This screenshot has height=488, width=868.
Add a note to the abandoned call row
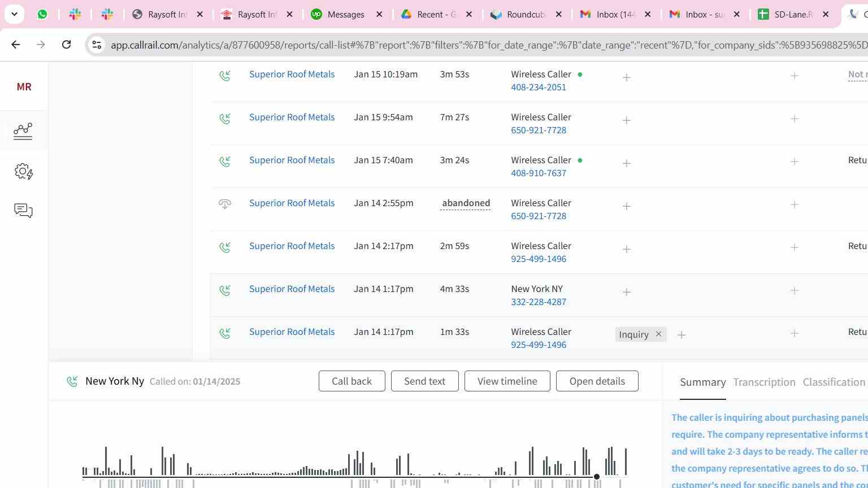794,204
